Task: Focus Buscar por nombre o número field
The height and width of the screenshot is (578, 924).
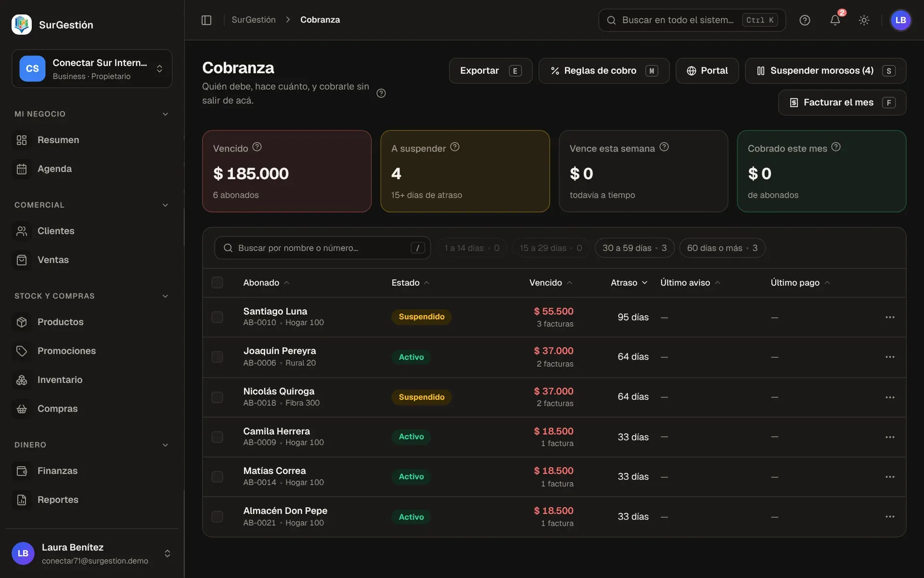Action: pos(322,248)
